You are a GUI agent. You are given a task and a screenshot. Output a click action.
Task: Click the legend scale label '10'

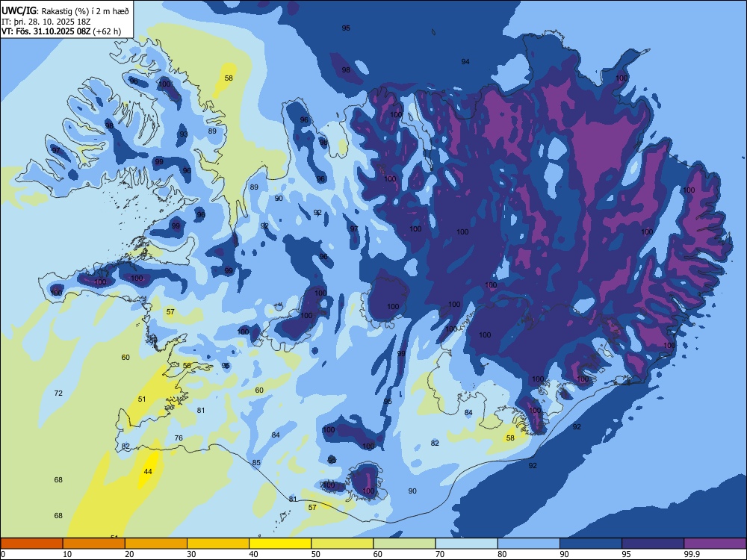click(x=67, y=554)
